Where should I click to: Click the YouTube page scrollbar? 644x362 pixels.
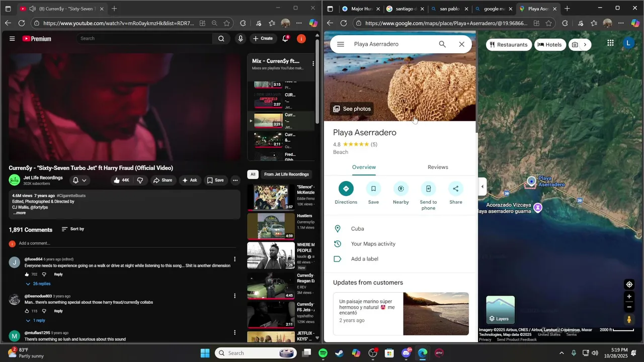coord(317,80)
